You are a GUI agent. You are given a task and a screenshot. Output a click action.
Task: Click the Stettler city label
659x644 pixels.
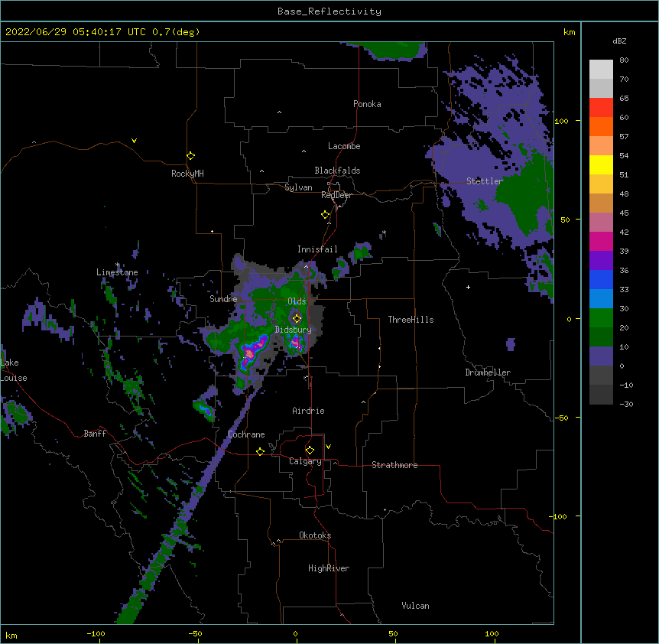point(485,181)
